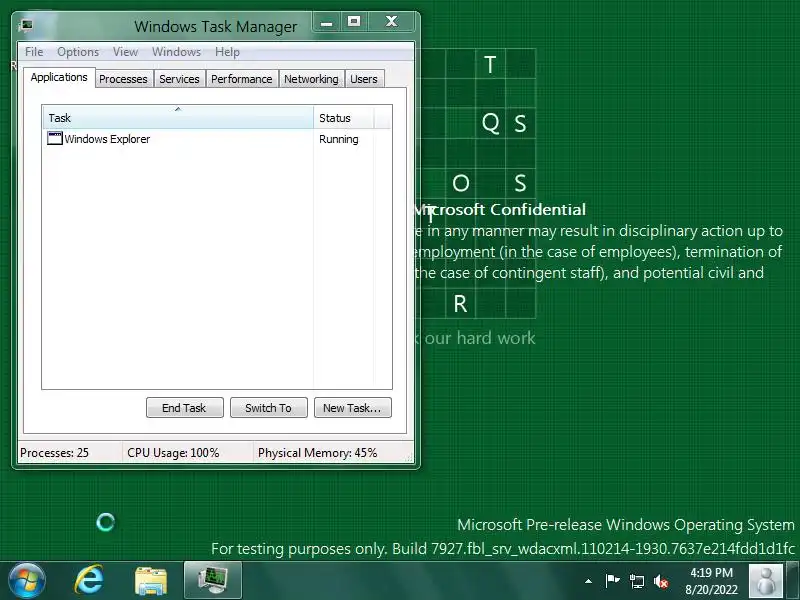Image resolution: width=800 pixels, height=600 pixels.
Task: Click the Task Manager taskbar button
Action: pos(213,581)
